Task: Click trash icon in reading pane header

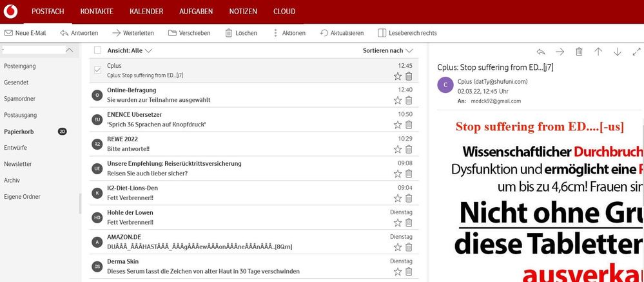Action: [579, 52]
